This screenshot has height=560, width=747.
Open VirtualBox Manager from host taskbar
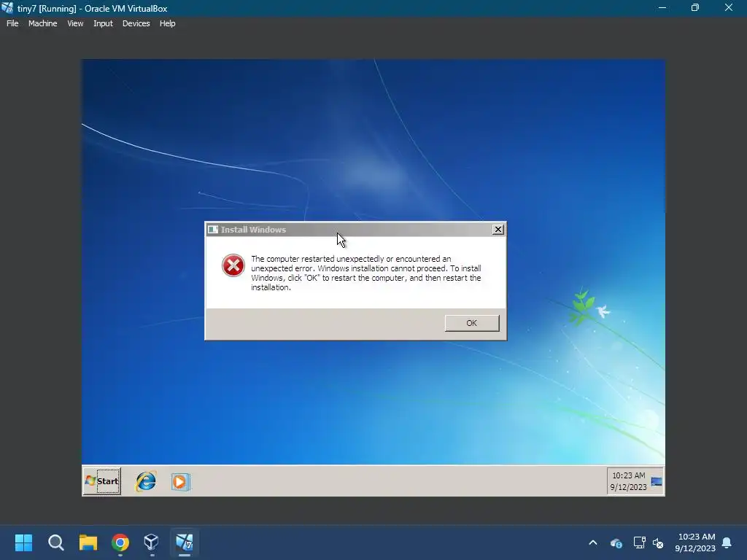152,542
